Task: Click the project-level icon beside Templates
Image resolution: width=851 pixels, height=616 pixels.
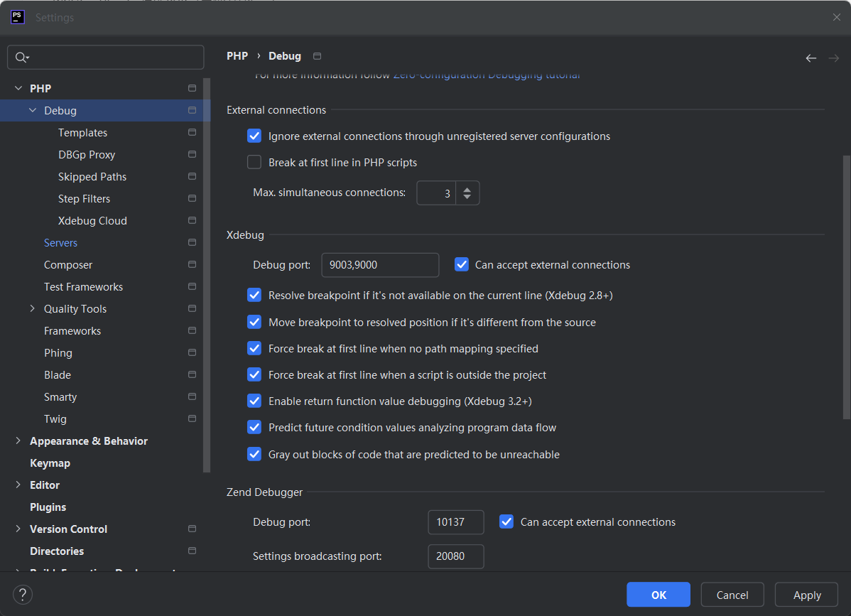Action: (192, 132)
